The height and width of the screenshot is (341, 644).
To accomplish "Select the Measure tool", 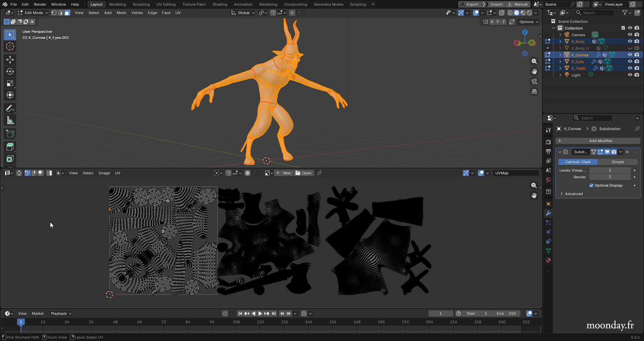I will [x=10, y=120].
